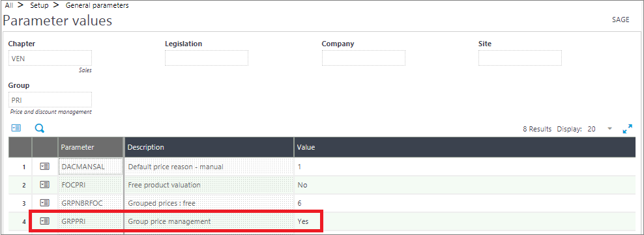
Task: Click the Chapter field containing VEN
Action: [x=50, y=58]
